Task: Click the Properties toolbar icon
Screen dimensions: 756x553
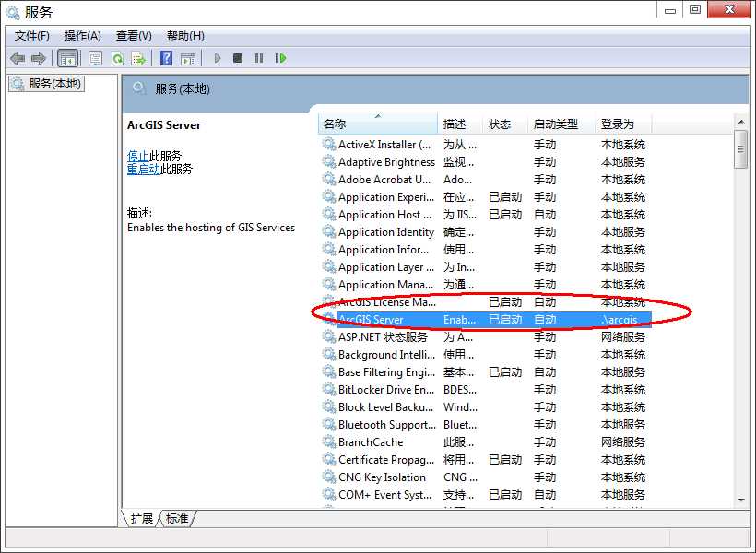Action: [95, 58]
